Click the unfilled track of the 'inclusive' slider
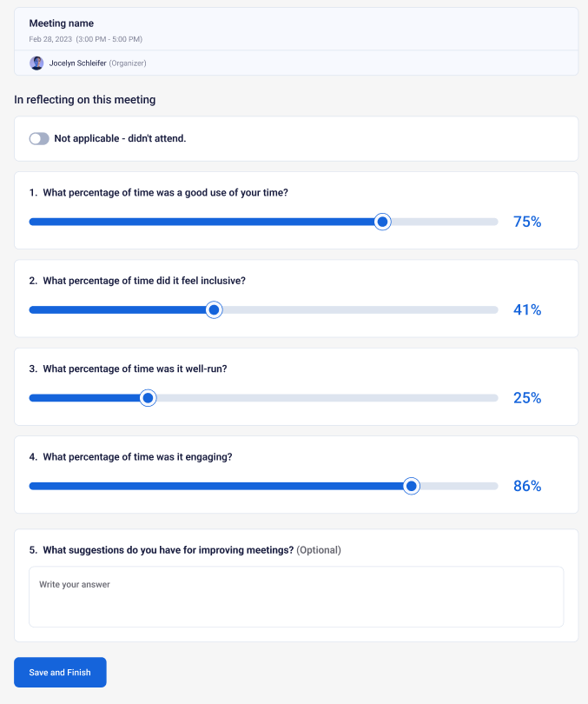Viewport: 588px width, 704px height. coord(360,309)
